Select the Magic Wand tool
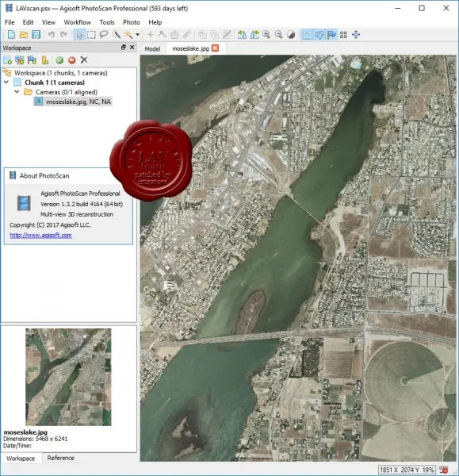 [x=128, y=35]
